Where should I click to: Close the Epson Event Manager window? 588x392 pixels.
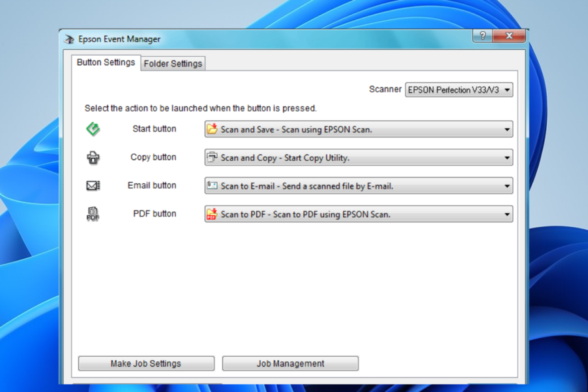pos(509,36)
